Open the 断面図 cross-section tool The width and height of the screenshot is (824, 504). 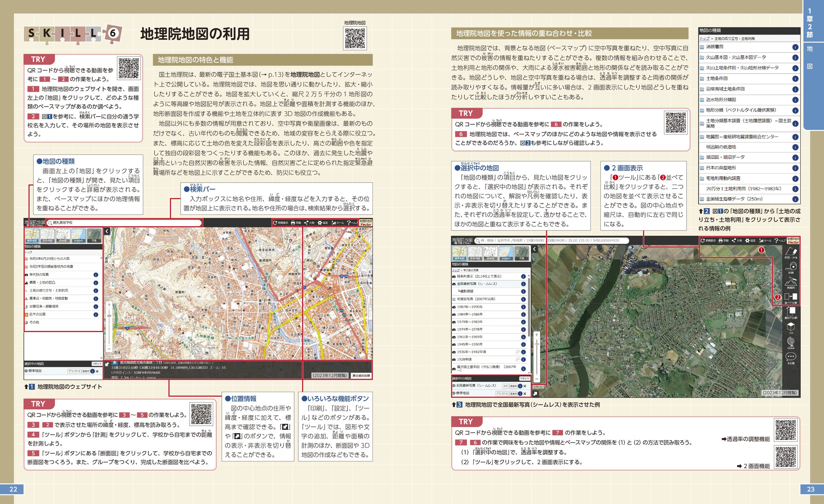(791, 283)
